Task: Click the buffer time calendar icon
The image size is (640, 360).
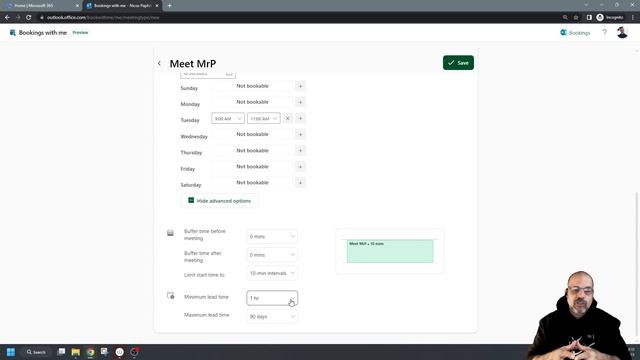Action: click(170, 233)
